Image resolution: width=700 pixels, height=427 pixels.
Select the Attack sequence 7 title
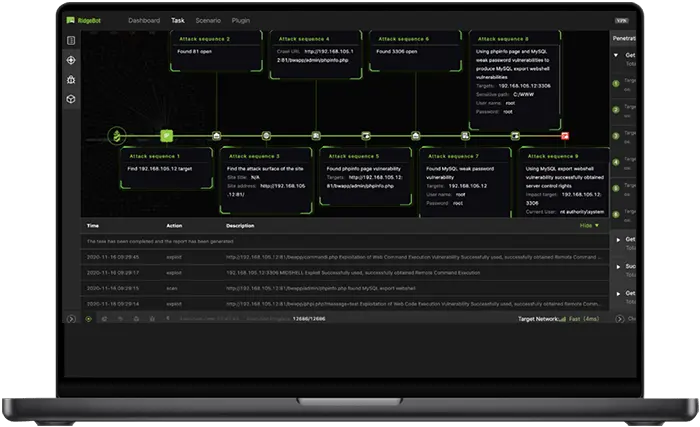tap(453, 156)
